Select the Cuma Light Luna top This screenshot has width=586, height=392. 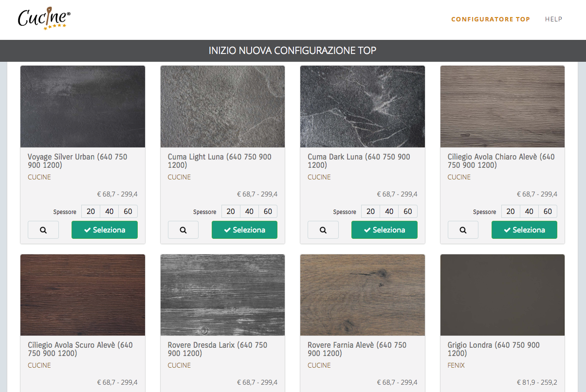[x=244, y=230]
